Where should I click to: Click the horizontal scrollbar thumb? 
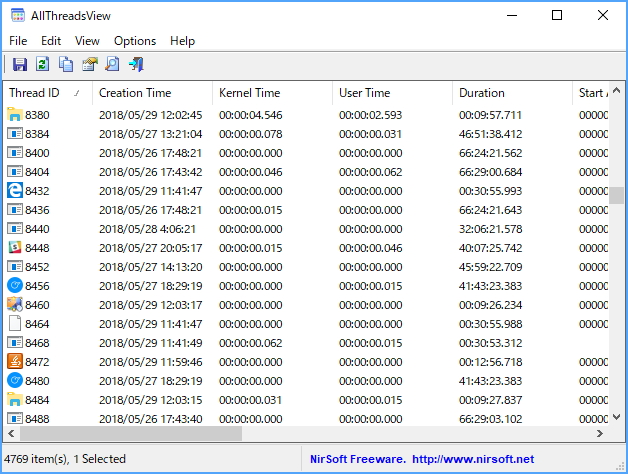[131, 433]
